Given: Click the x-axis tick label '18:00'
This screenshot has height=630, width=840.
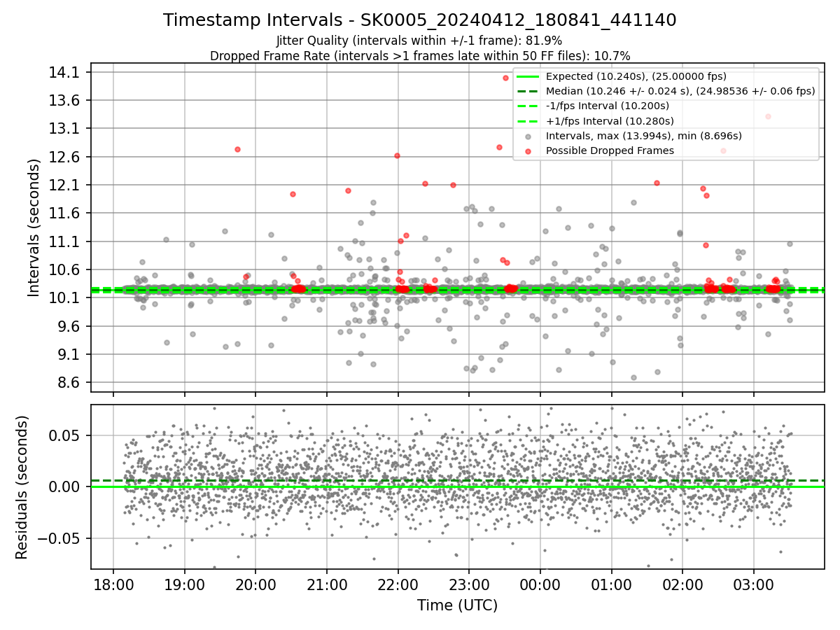Looking at the screenshot, I should point(113,584).
